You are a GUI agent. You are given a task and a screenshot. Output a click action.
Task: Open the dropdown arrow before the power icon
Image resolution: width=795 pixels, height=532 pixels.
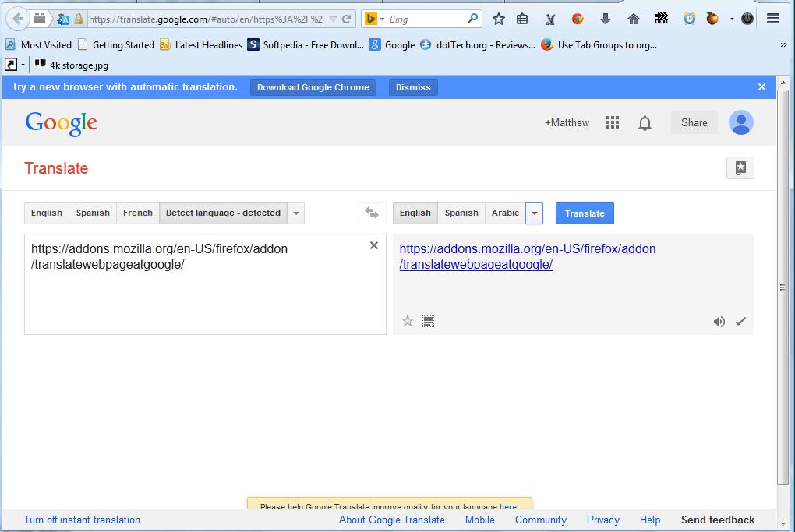point(732,19)
